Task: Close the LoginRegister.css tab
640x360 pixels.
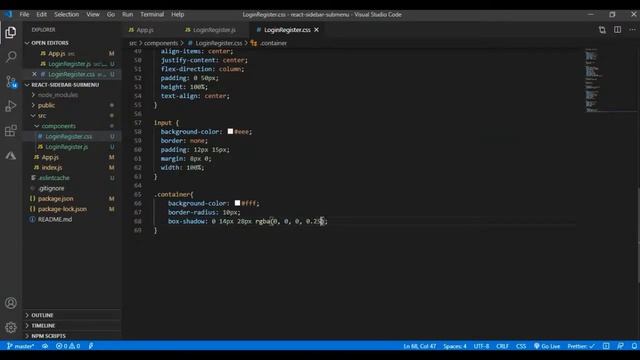Action: tap(317, 30)
